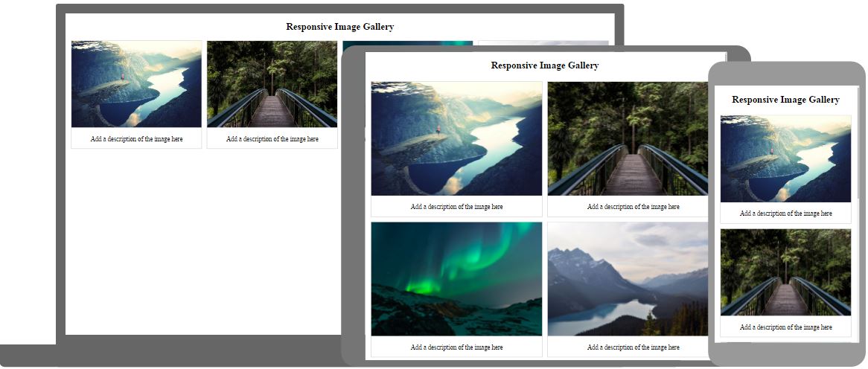Click the Responsive Image Gallery heading on the laptop
868x369 pixels.
click(339, 27)
